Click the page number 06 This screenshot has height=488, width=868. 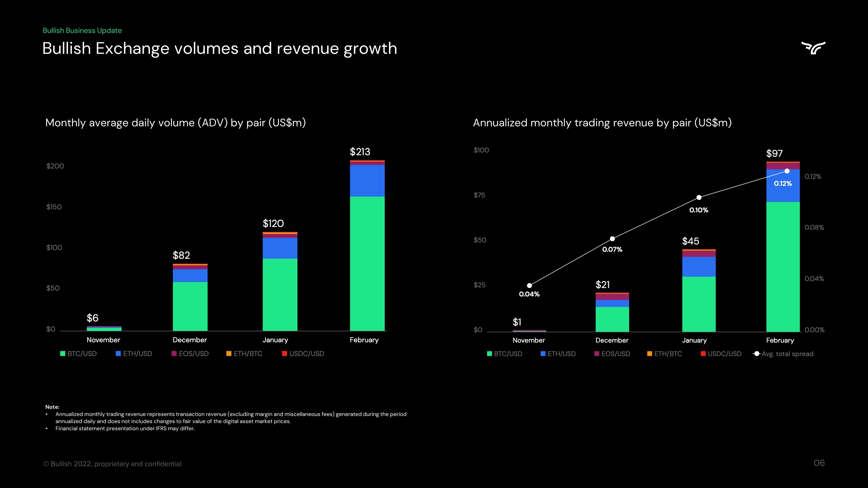(819, 463)
